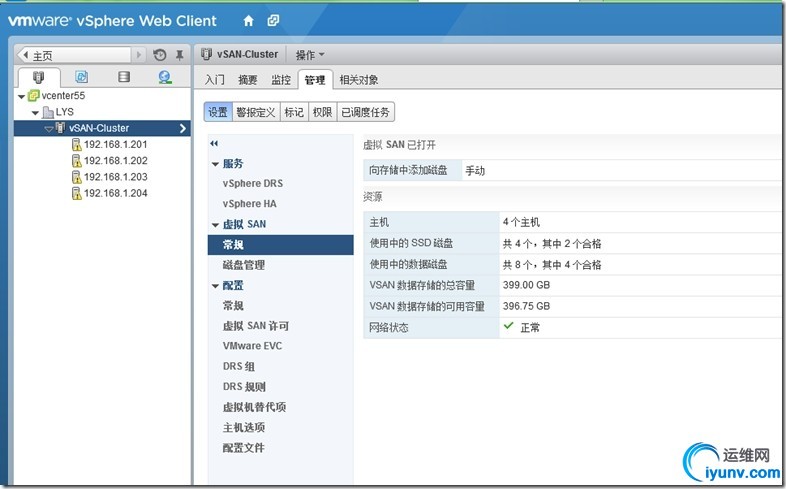Open the 已调度任务 sub-tab
The height and width of the screenshot is (489, 786).
pyautogui.click(x=365, y=112)
